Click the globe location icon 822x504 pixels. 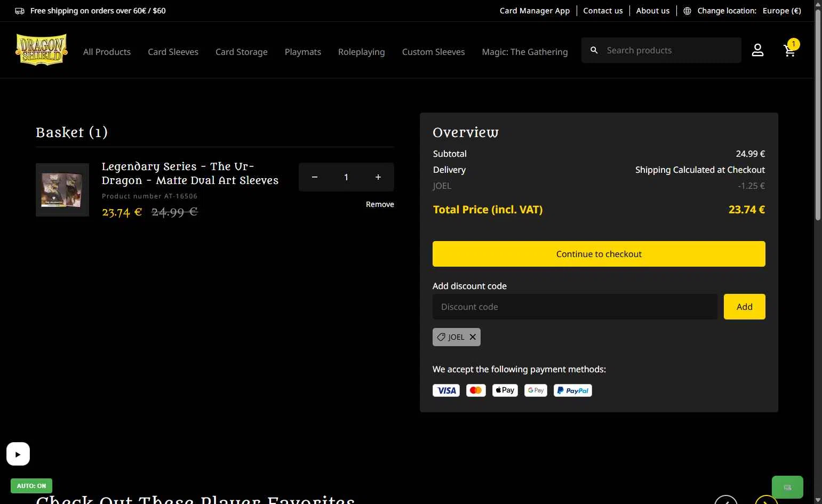click(687, 11)
